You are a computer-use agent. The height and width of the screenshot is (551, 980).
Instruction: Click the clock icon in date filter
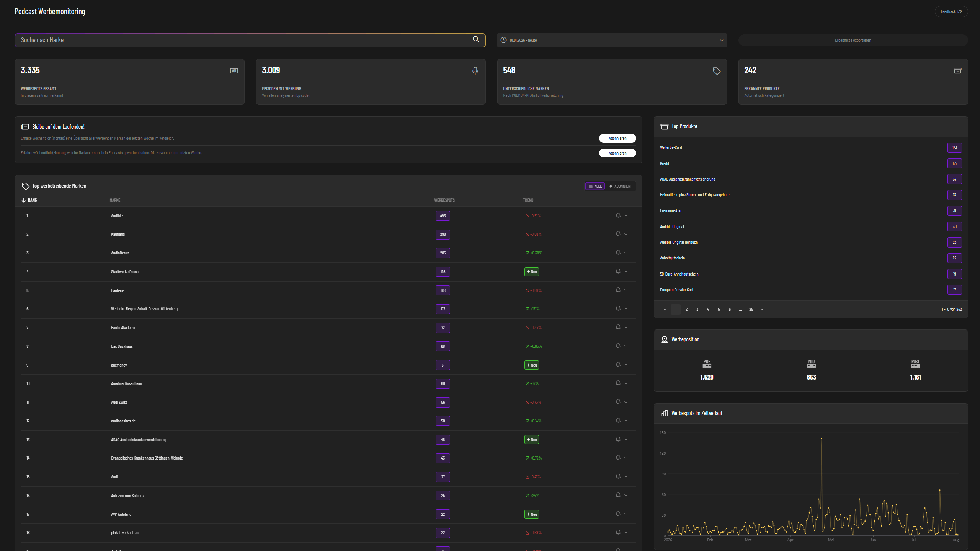pyautogui.click(x=504, y=40)
